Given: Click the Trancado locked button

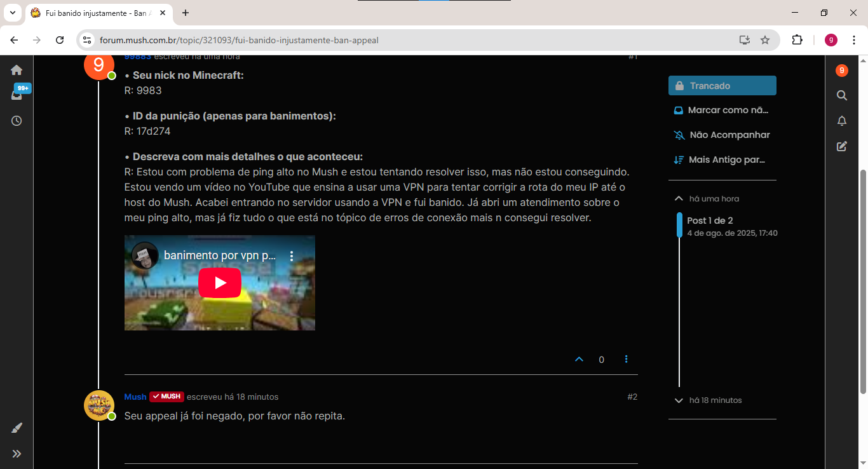Looking at the screenshot, I should tap(722, 86).
